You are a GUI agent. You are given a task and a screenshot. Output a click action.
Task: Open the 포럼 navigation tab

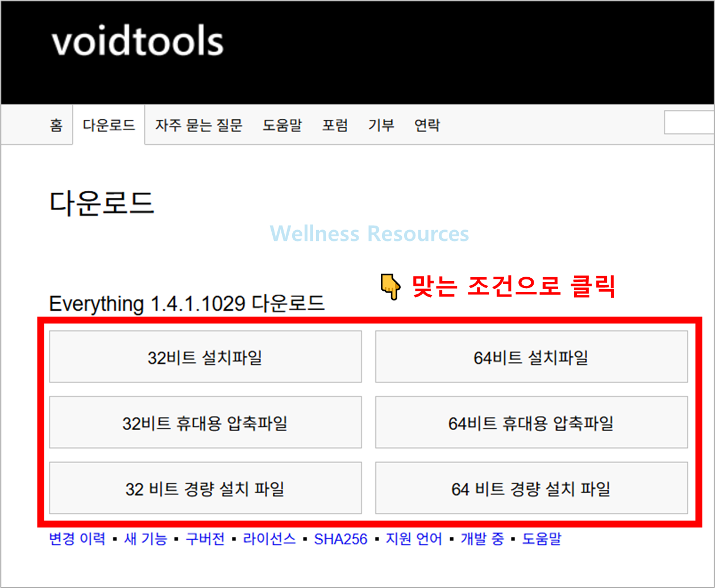[x=335, y=125]
